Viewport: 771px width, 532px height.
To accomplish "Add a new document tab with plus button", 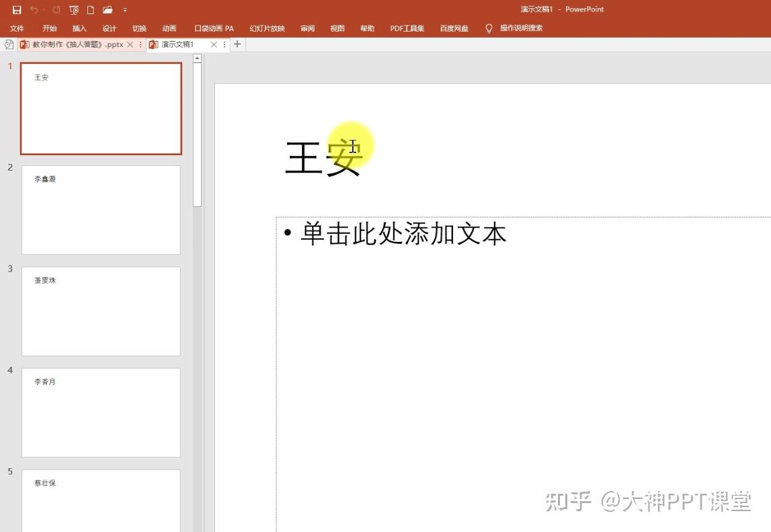I will [x=237, y=44].
